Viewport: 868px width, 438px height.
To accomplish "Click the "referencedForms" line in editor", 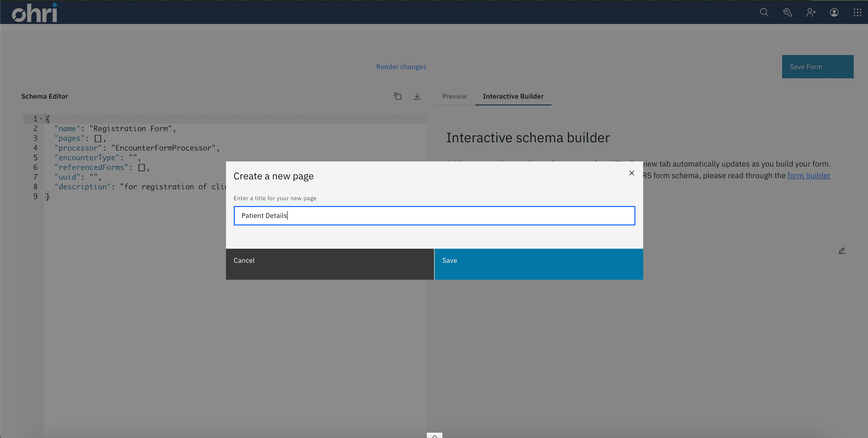I will [102, 167].
